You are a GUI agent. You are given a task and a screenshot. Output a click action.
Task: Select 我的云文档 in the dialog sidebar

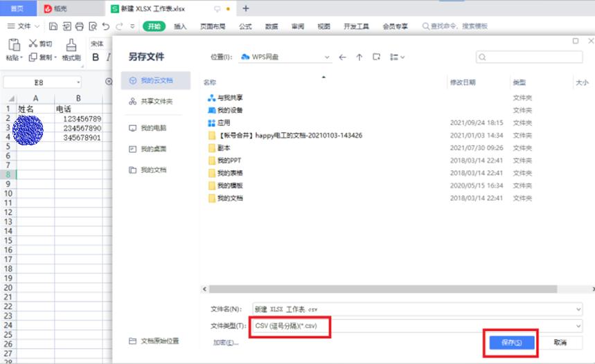coord(156,80)
